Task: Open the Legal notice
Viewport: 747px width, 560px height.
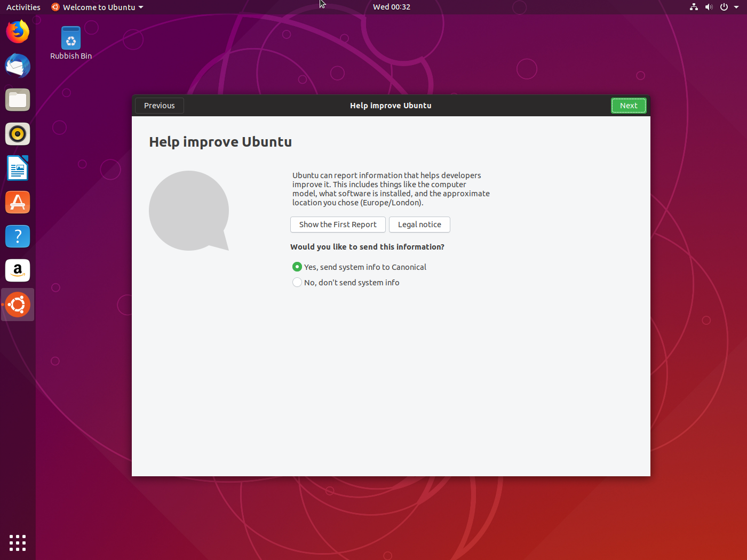Action: [419, 225]
